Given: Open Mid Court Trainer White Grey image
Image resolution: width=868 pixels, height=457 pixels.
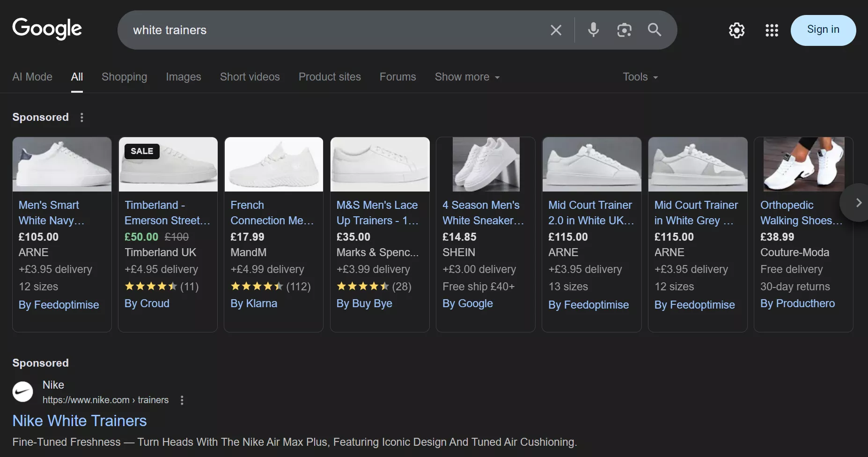Looking at the screenshot, I should tap(698, 164).
